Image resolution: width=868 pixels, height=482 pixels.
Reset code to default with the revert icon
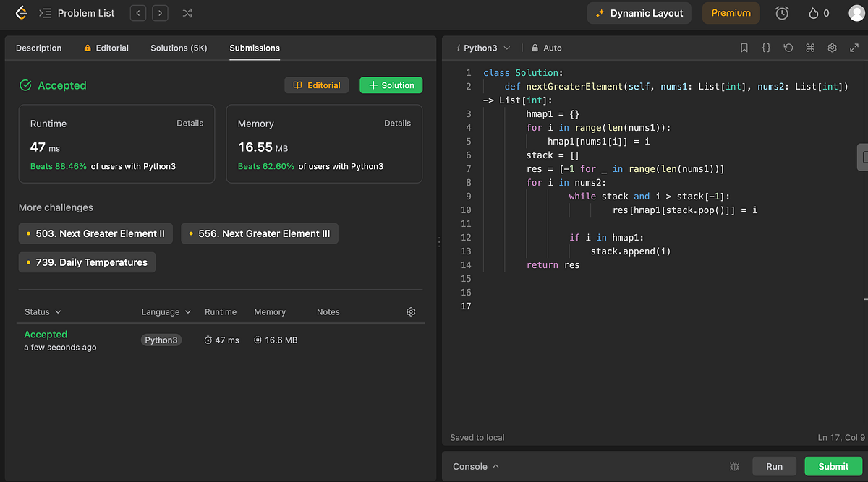coord(788,48)
